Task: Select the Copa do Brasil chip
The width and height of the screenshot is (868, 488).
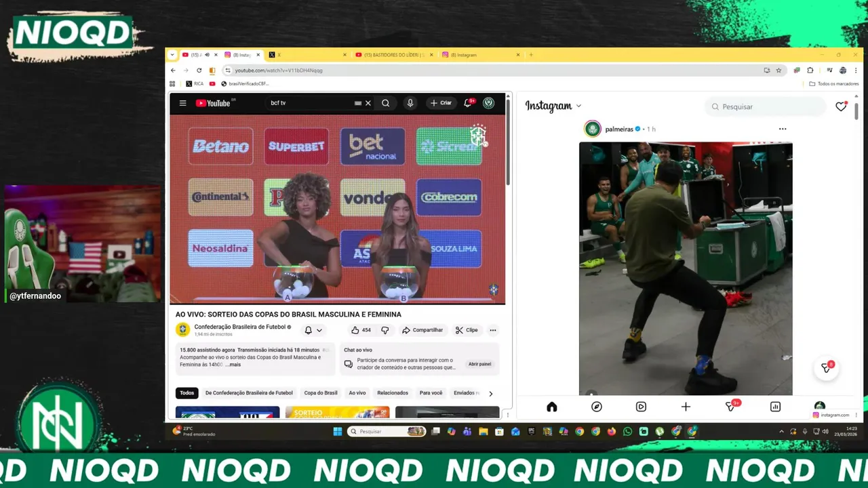Action: tap(321, 393)
